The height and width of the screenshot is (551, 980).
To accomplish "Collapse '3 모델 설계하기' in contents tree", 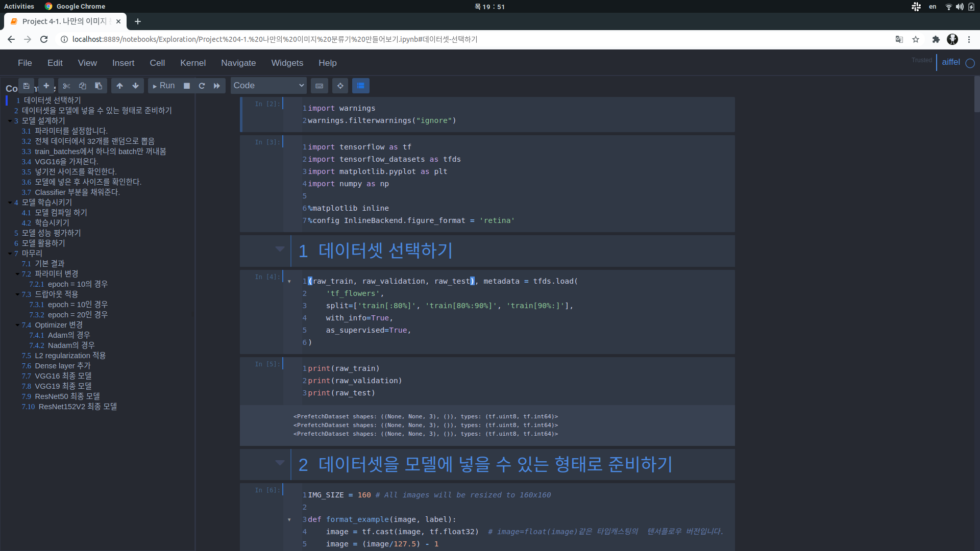I will 10,121.
